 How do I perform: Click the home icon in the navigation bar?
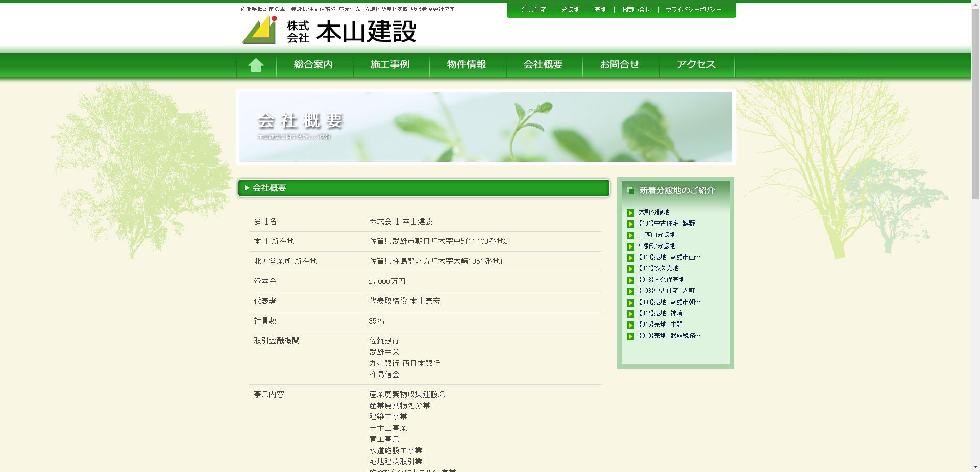(255, 65)
